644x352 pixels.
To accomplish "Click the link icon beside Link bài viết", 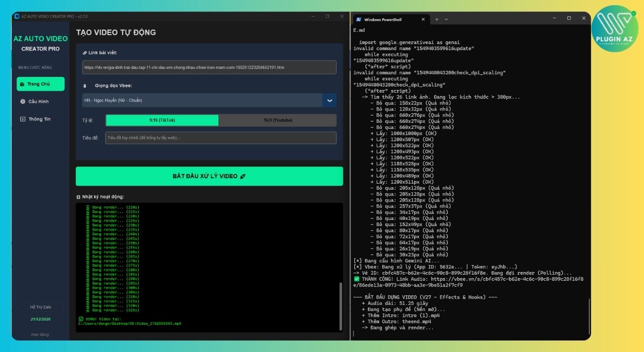I will click(85, 53).
